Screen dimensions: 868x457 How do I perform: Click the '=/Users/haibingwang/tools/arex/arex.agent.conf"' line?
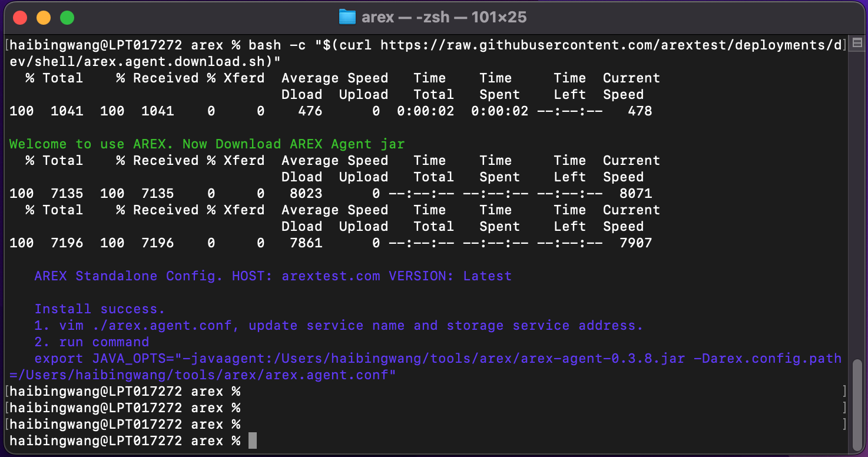[x=203, y=375]
